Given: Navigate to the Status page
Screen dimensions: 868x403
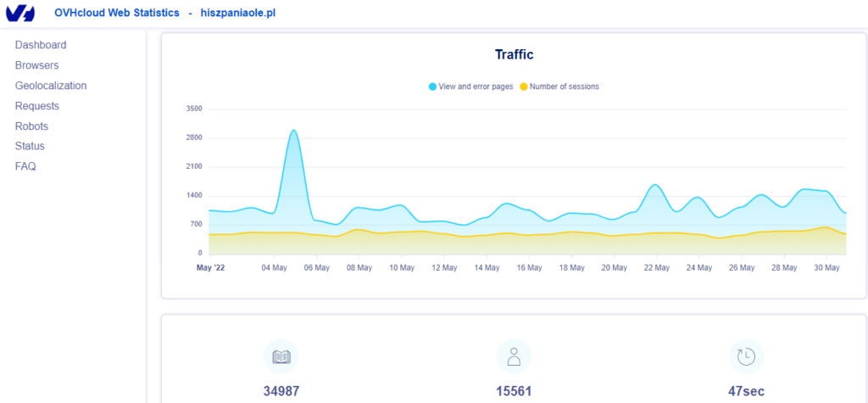Looking at the screenshot, I should point(30,146).
